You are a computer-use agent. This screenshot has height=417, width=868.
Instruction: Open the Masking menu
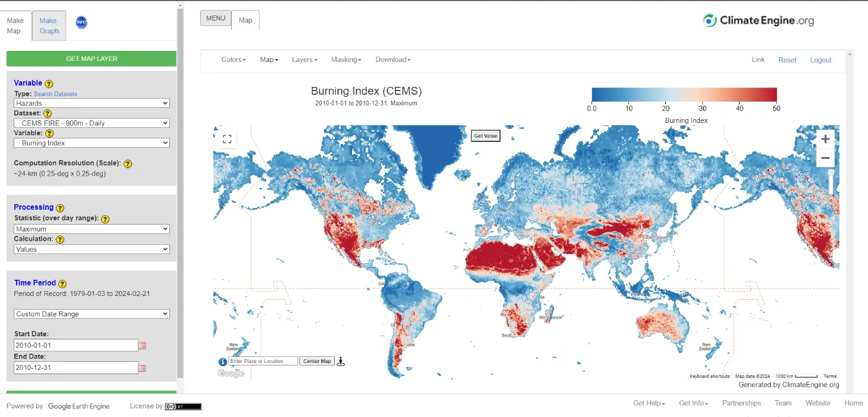[x=346, y=60]
